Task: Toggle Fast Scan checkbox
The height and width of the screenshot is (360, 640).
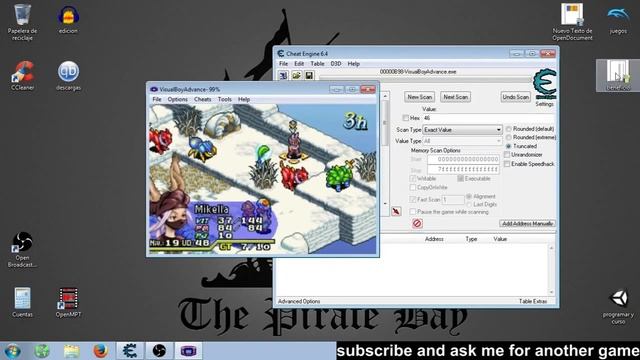Action: point(413,200)
